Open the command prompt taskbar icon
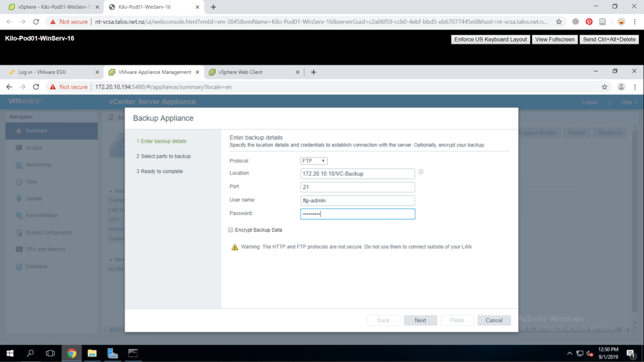 tap(133, 353)
